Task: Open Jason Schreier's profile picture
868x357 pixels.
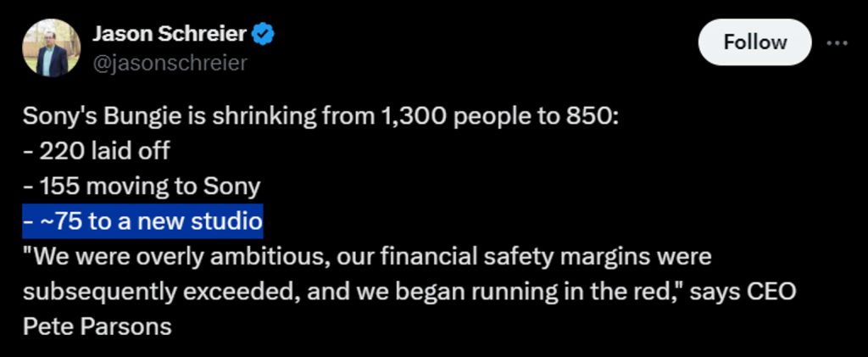Action: tap(51, 48)
